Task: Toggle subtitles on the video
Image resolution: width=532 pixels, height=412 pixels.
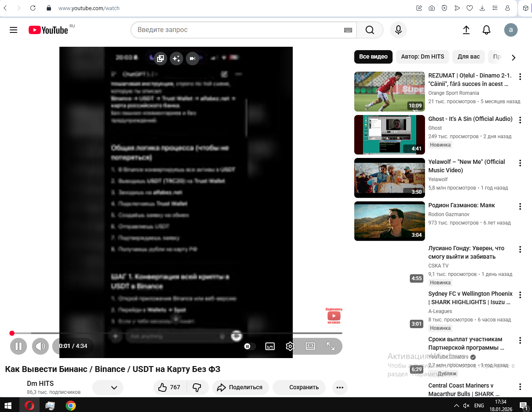Action: [270, 346]
